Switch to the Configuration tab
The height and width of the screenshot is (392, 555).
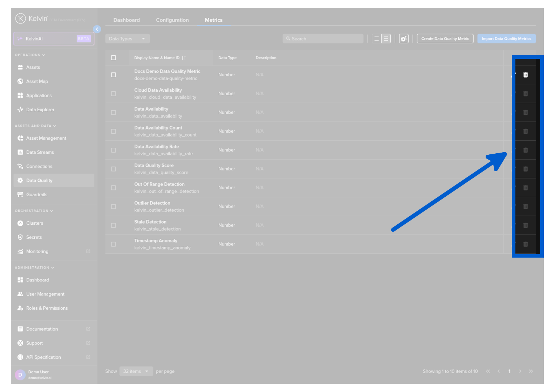click(x=172, y=20)
